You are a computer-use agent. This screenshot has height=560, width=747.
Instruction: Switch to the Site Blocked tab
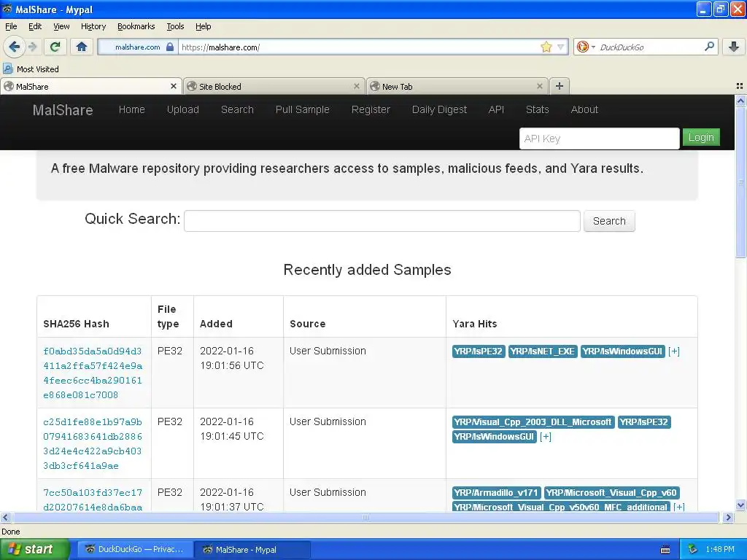274,86
